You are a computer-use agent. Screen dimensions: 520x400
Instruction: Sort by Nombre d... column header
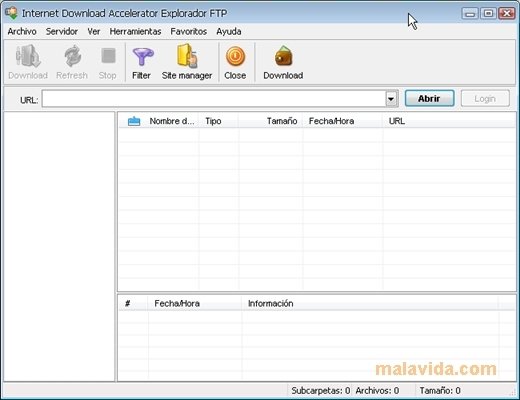(x=172, y=121)
